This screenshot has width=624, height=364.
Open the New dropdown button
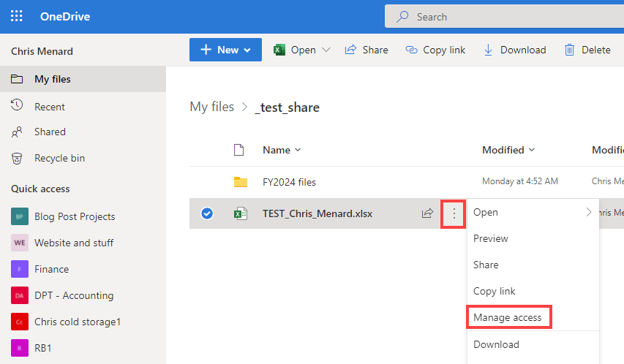[x=225, y=50]
